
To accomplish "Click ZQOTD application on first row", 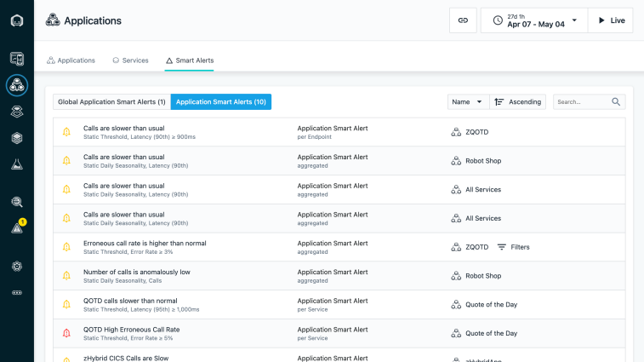I will [x=477, y=132].
